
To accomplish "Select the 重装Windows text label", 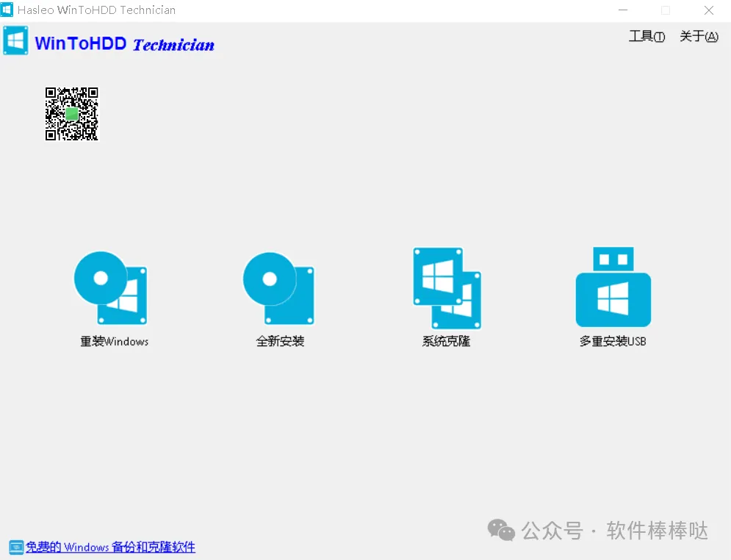I will point(114,341).
